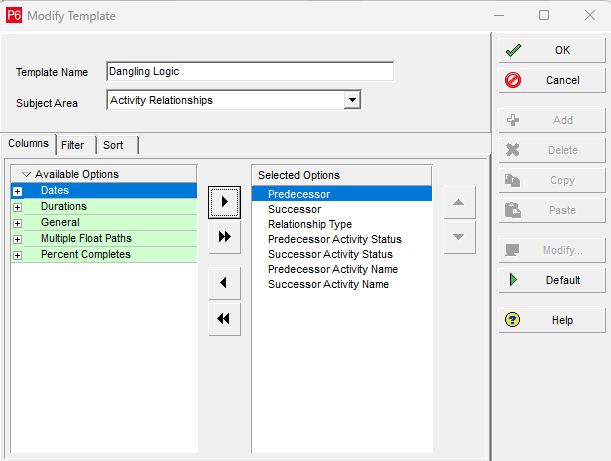Click the double left arrow remove-all button
The width and height of the screenshot is (611, 461).
224,318
